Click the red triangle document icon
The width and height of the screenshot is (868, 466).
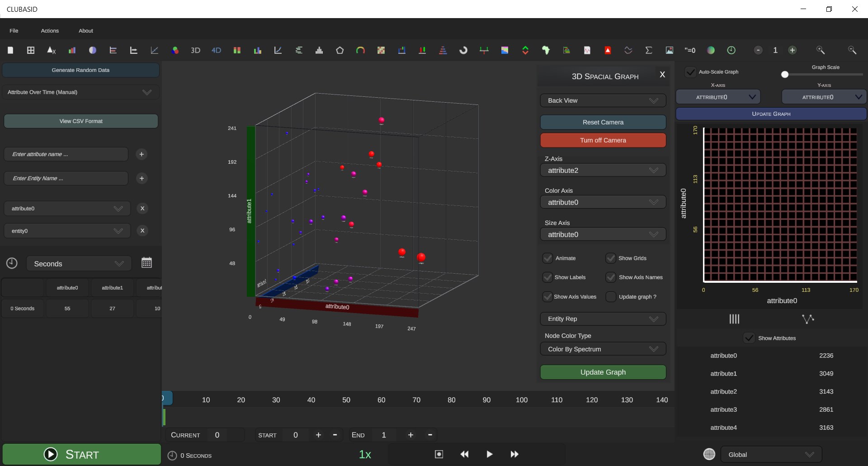(x=608, y=50)
